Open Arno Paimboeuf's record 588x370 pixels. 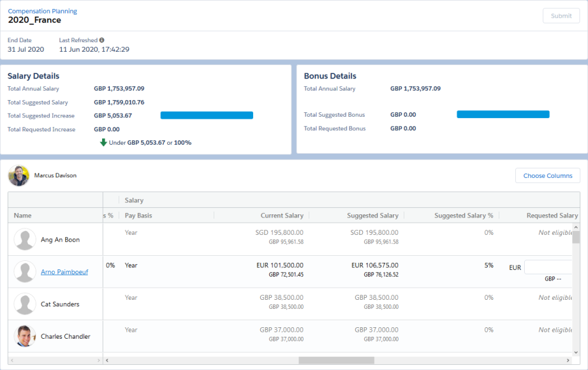tap(64, 271)
